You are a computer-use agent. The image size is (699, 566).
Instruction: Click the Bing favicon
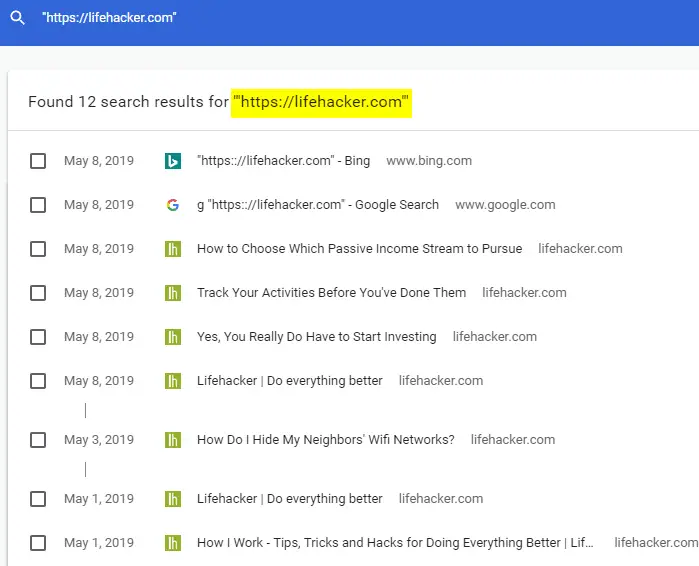point(173,161)
